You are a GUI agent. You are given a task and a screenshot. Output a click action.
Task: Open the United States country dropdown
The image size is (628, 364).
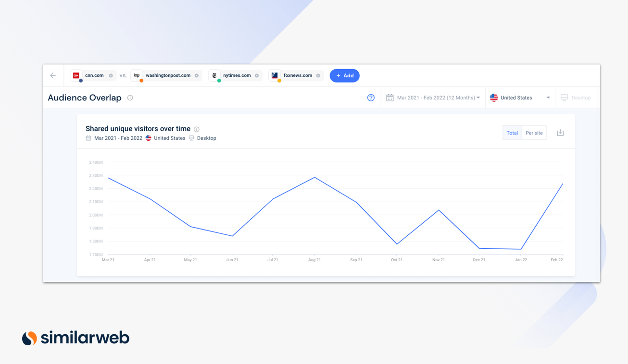(520, 97)
